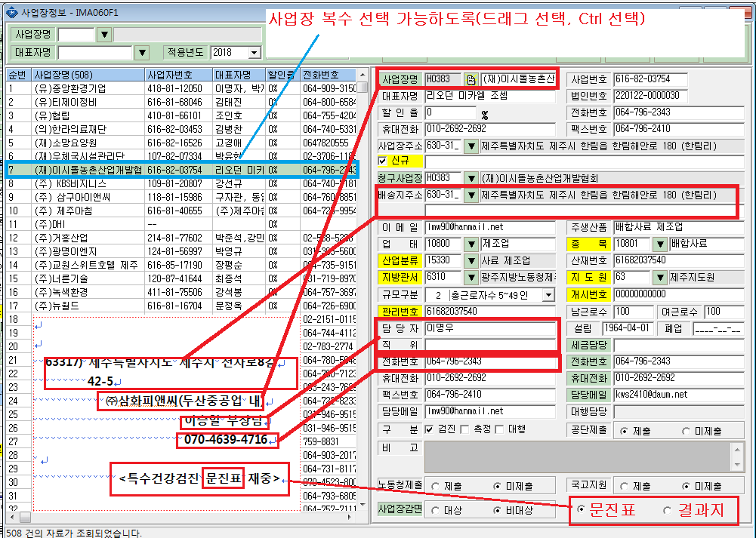This screenshot has width=756, height=538.
Task: Click the application icon in the title bar
Action: coord(13,13)
